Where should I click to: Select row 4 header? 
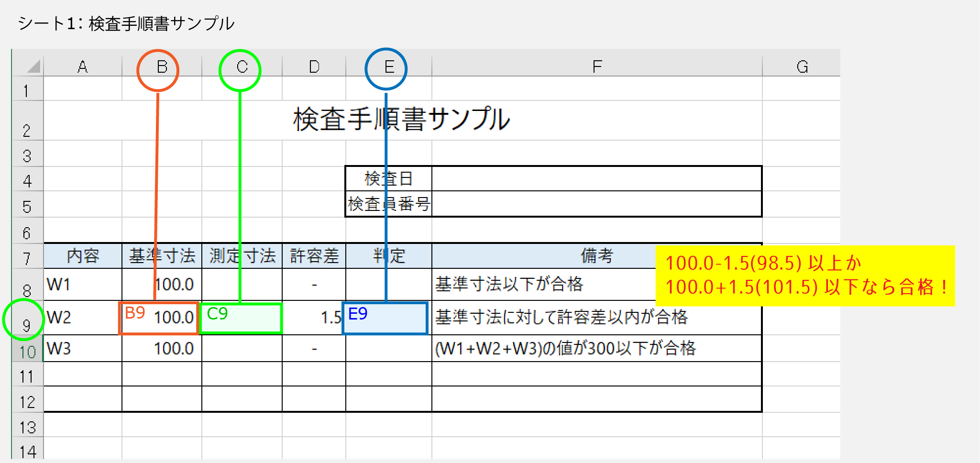point(27,179)
